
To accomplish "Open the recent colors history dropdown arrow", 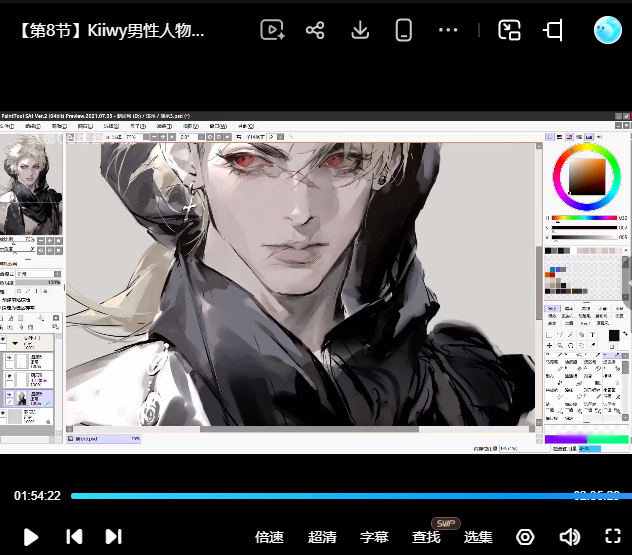I will (625, 251).
